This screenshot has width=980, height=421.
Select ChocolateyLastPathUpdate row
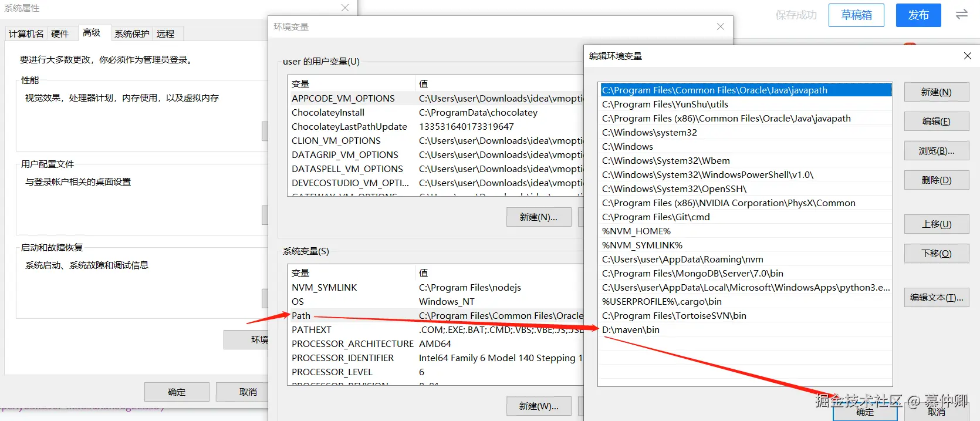click(x=436, y=126)
